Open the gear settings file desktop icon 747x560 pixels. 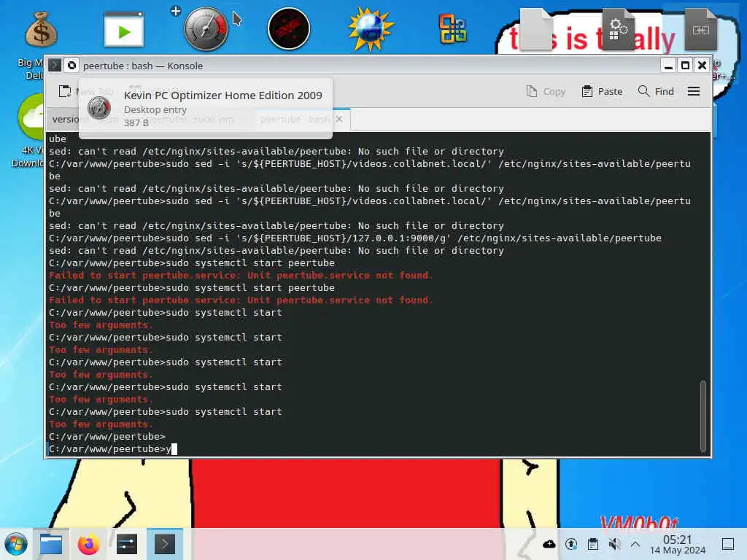[x=619, y=29]
